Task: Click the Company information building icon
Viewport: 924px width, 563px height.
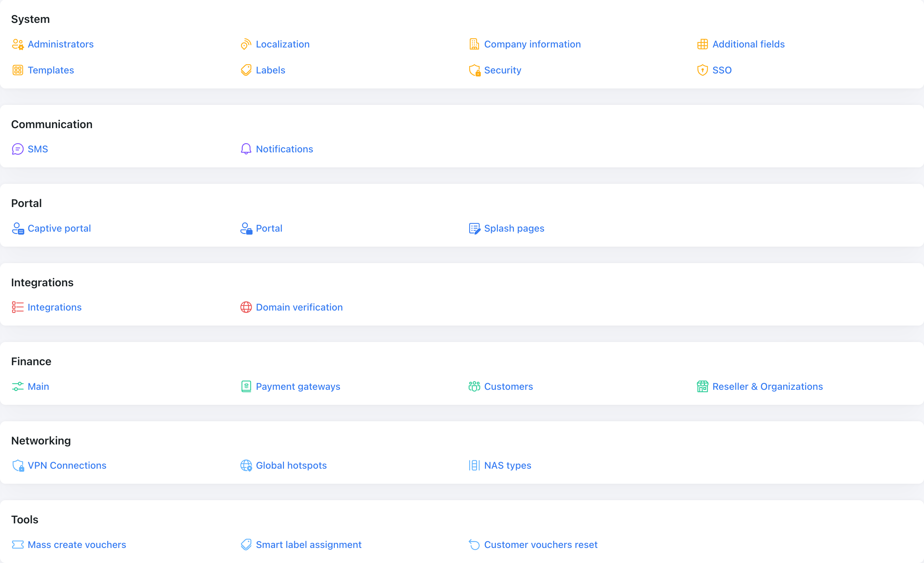Action: click(x=474, y=44)
